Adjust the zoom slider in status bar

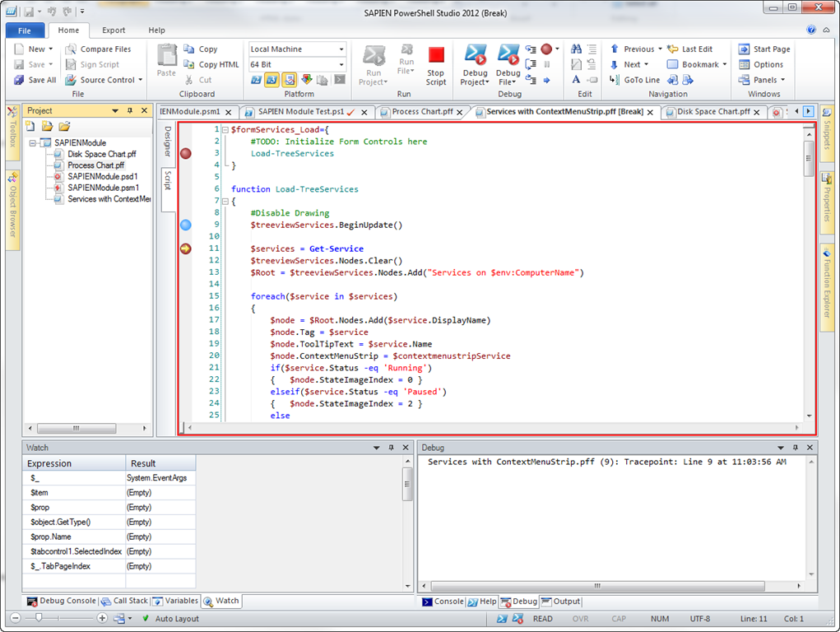[x=39, y=618]
